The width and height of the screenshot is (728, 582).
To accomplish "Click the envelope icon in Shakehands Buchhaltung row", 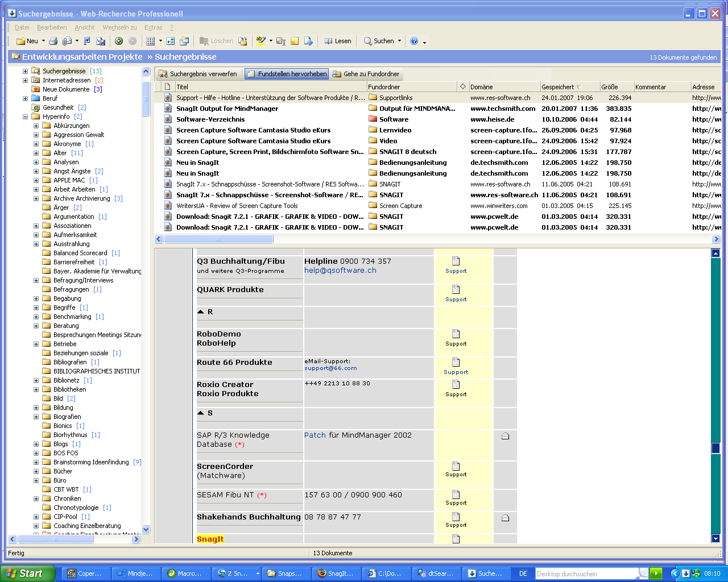I will click(505, 518).
